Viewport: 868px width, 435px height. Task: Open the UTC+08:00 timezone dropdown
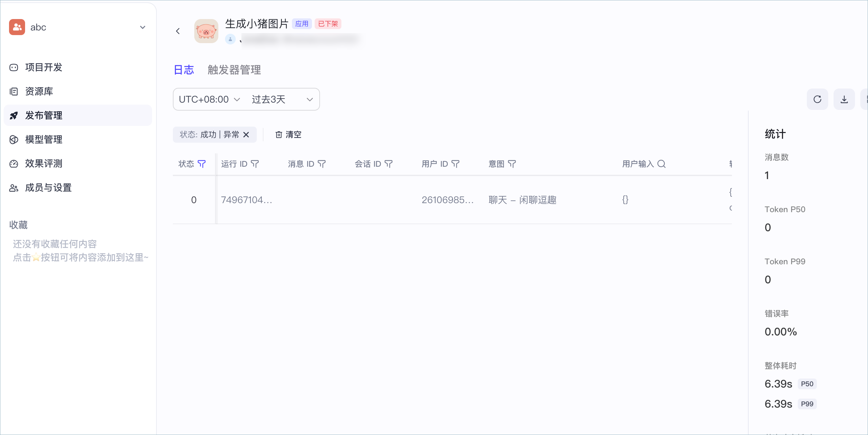click(209, 99)
